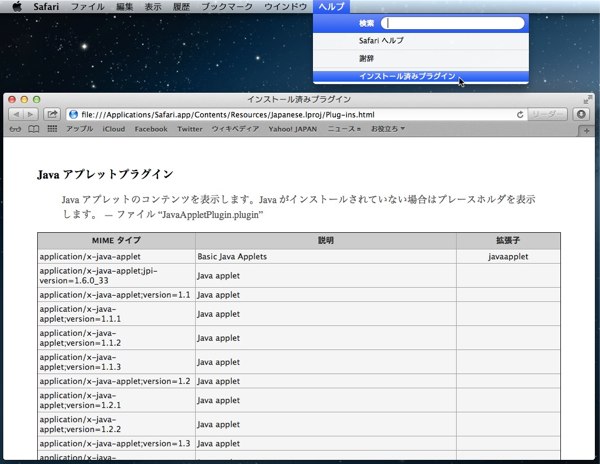Click the applet;version=1.2.1 cell

116,400
